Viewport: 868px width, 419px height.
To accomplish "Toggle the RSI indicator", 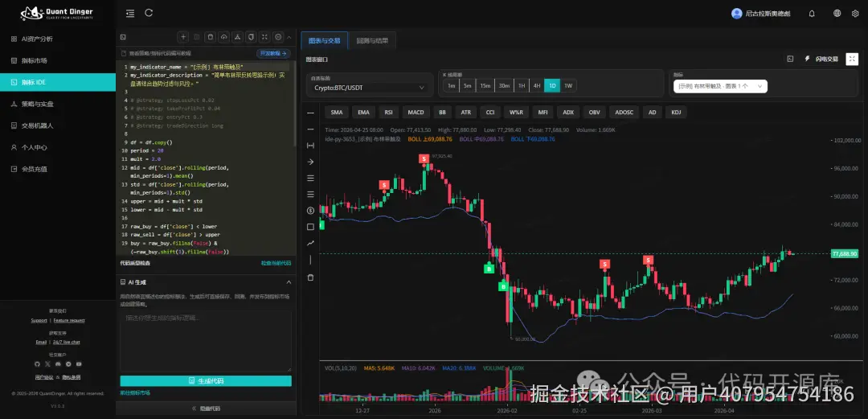I will 389,113.
